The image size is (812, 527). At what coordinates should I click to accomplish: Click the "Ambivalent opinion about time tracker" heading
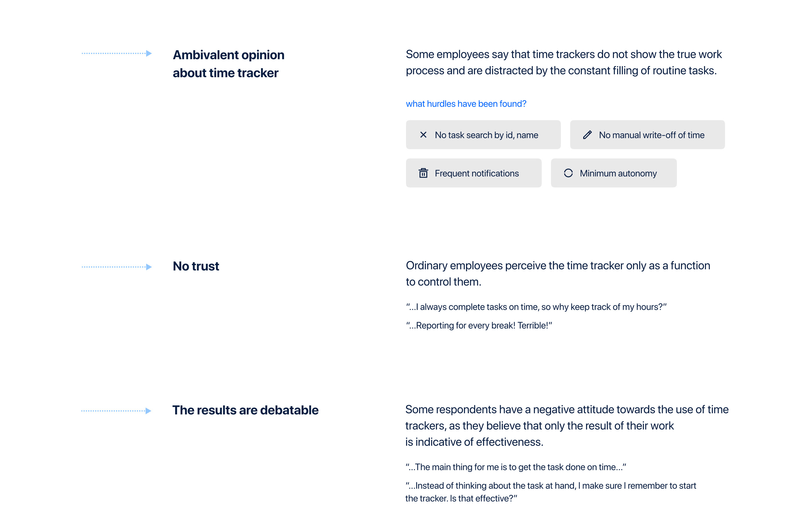(x=228, y=64)
